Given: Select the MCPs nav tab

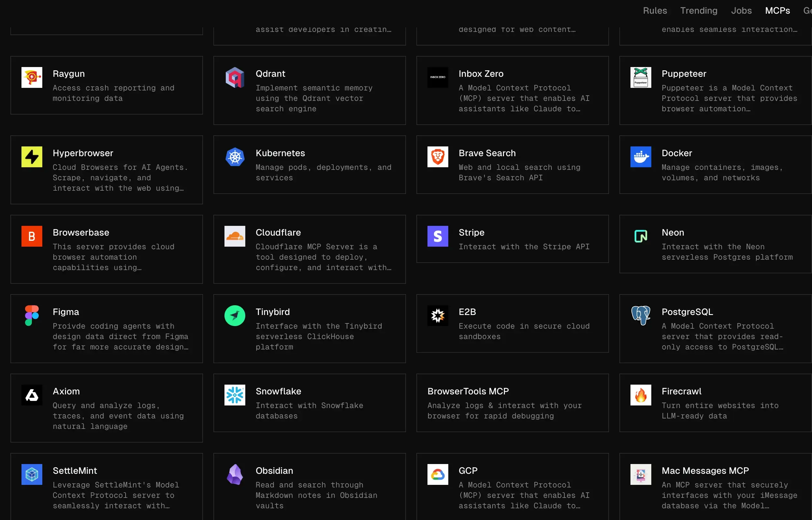Looking at the screenshot, I should (777, 10).
